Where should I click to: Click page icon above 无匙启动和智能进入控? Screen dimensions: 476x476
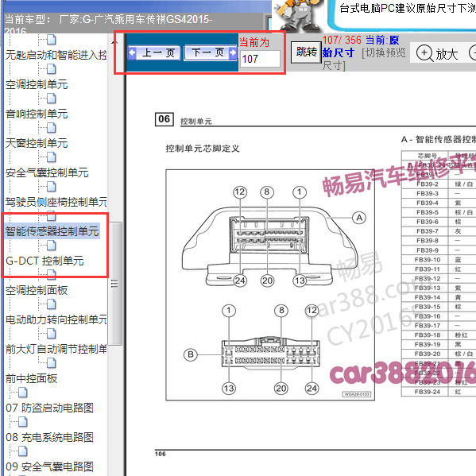(52, 40)
